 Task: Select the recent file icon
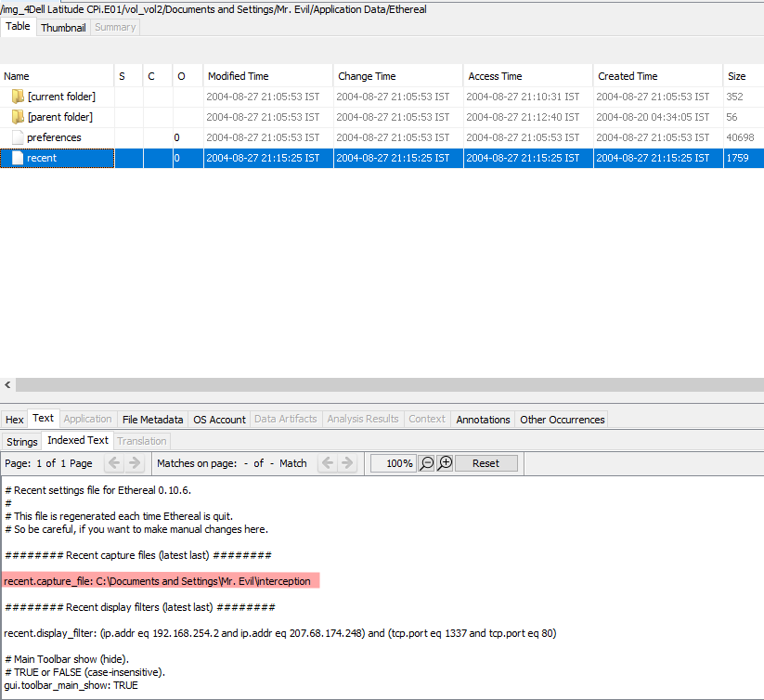pos(16,158)
